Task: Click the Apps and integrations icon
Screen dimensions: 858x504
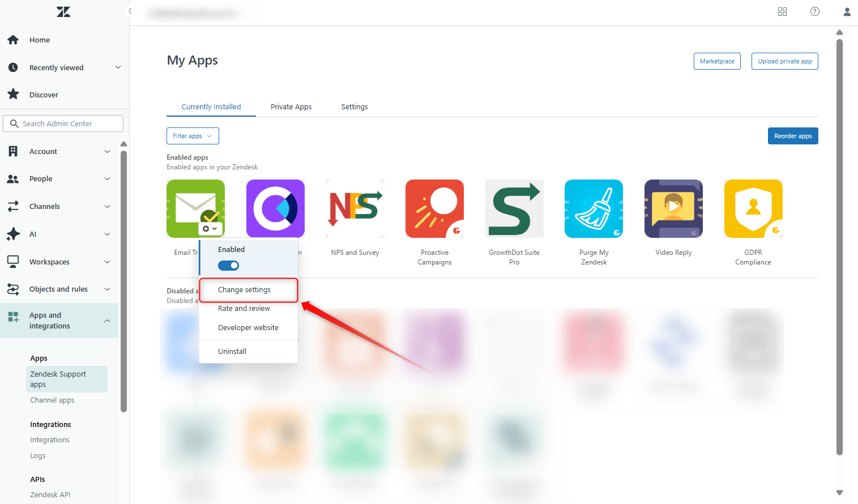Action: point(13,317)
